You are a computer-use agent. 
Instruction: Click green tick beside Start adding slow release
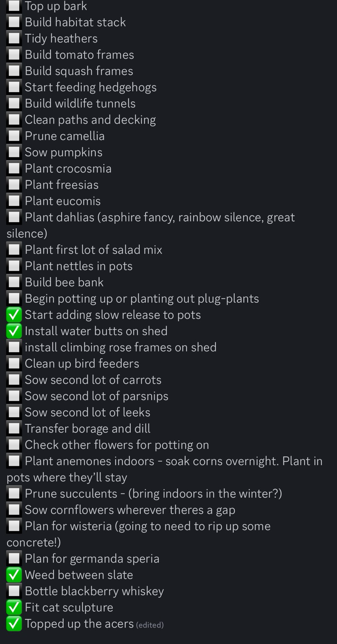14,314
